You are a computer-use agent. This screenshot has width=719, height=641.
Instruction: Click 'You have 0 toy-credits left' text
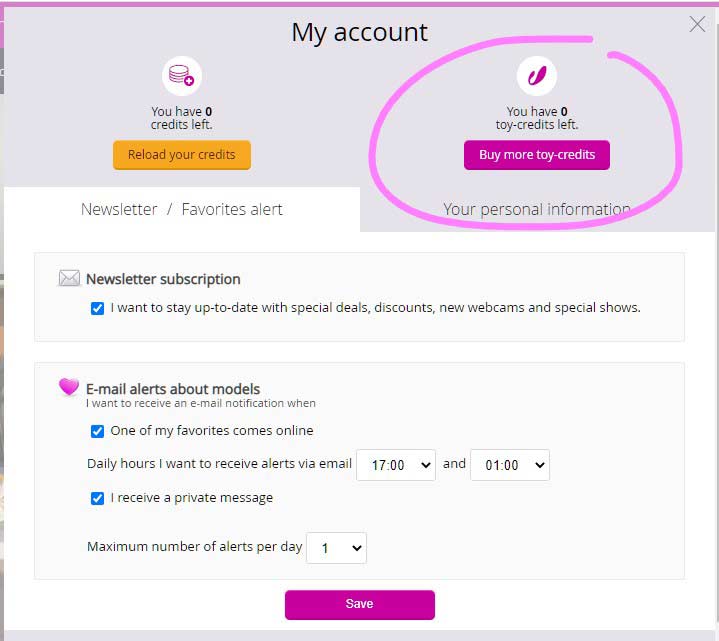[x=536, y=118]
